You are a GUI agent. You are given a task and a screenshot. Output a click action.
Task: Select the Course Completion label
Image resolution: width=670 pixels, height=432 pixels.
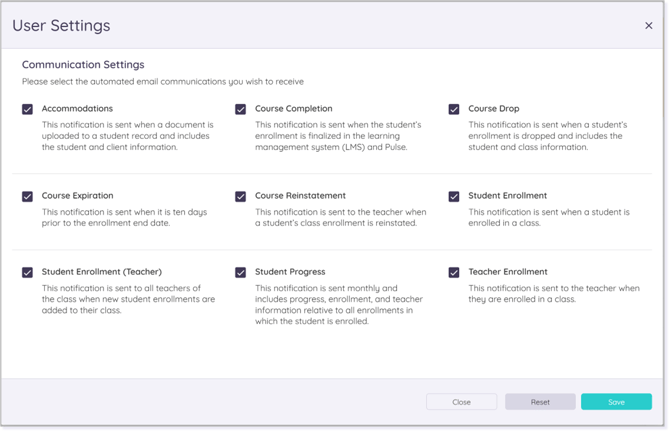(293, 109)
